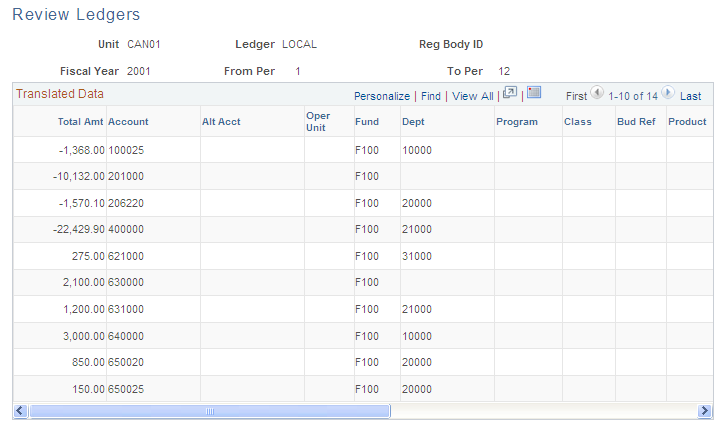Select Ledger value LOCAL

pos(299,44)
